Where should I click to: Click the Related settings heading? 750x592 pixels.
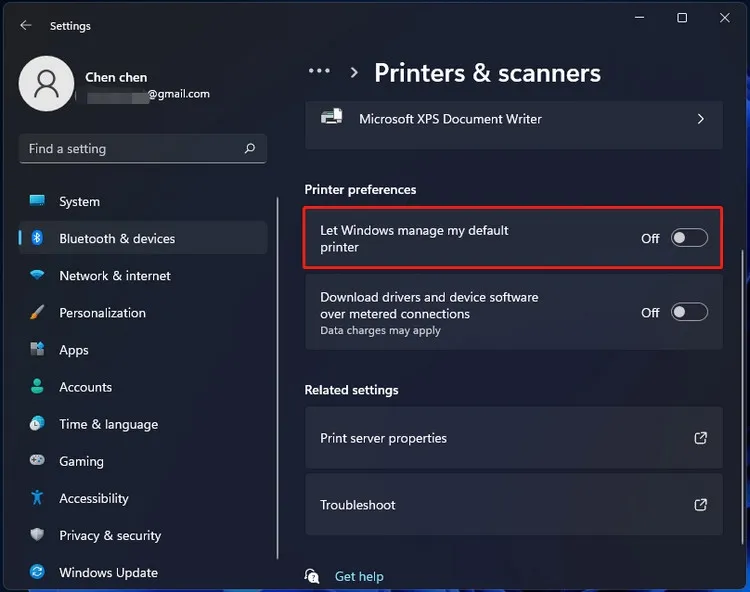click(x=351, y=390)
